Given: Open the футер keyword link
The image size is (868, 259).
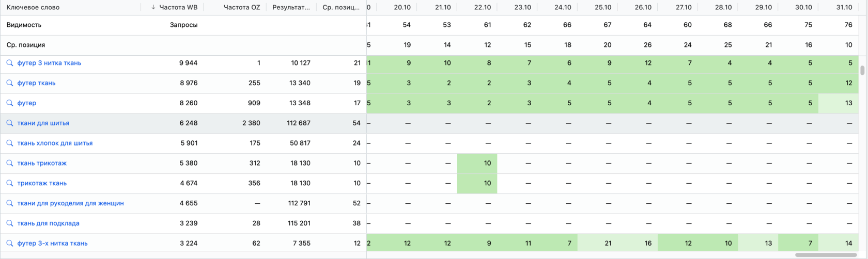Looking at the screenshot, I should (x=27, y=103).
